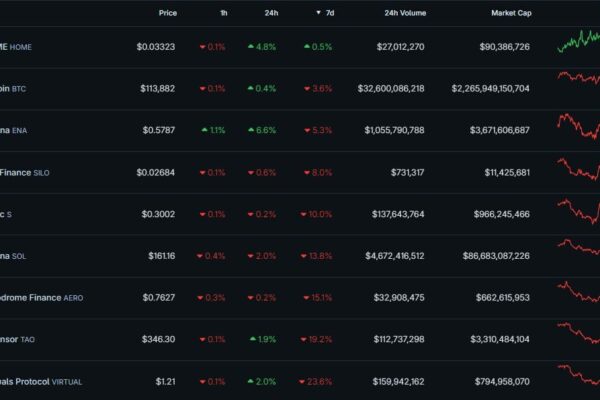Click the $90,386,726 market cap value
The image size is (600, 400).
click(x=505, y=47)
